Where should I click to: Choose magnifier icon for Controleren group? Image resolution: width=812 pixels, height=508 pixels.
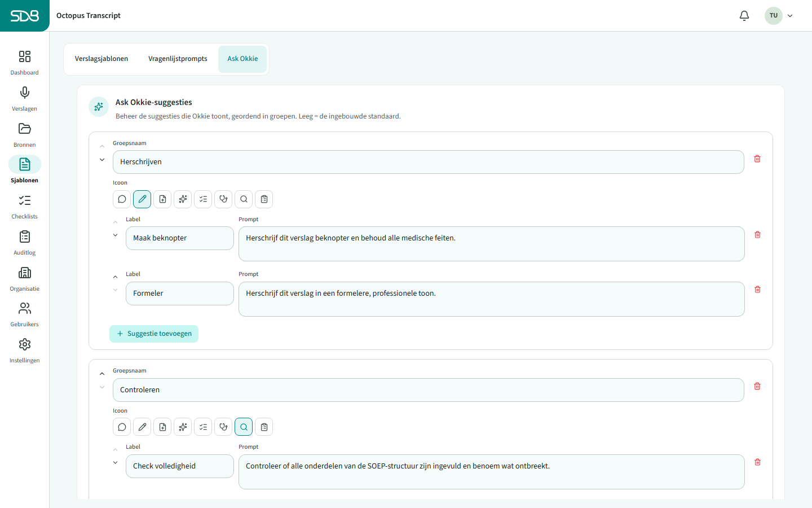(244, 427)
